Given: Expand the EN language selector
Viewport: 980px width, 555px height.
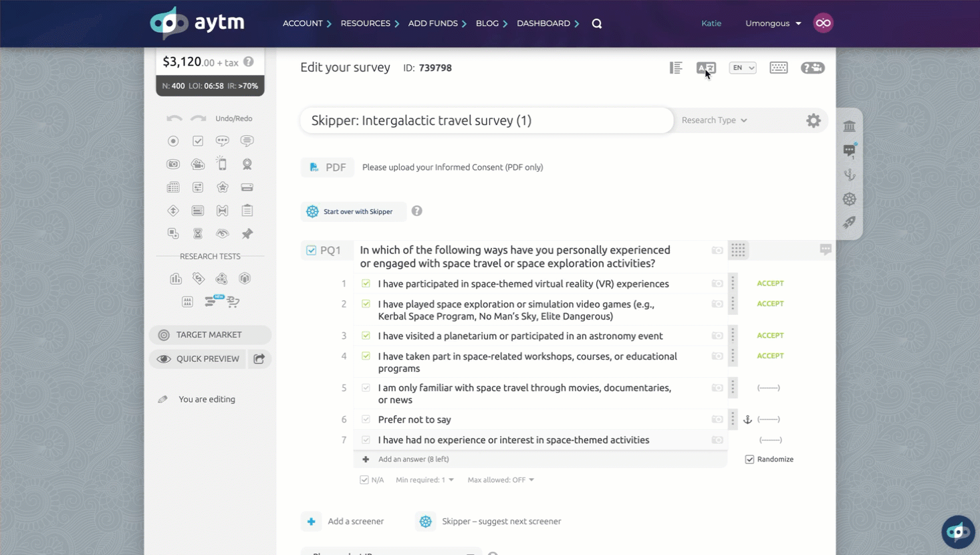Looking at the screenshot, I should coord(742,68).
